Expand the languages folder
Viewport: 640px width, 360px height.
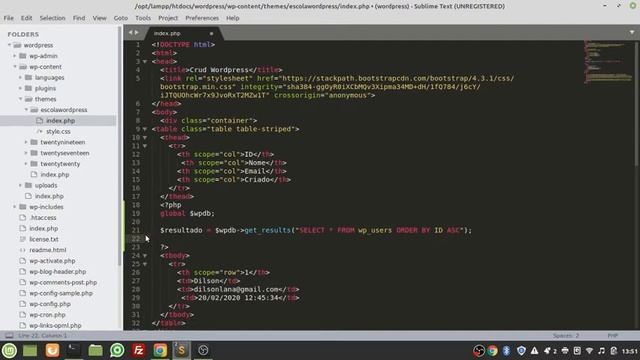(20, 78)
